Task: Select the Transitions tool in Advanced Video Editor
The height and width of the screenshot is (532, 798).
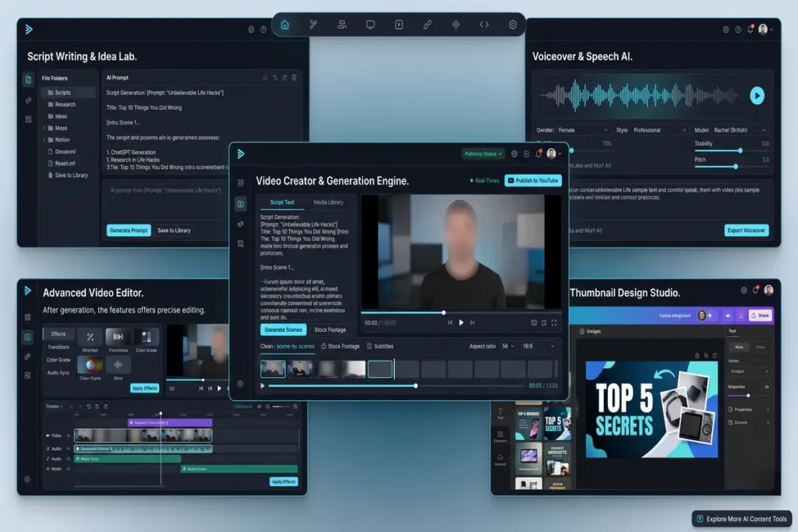Action: [x=118, y=338]
